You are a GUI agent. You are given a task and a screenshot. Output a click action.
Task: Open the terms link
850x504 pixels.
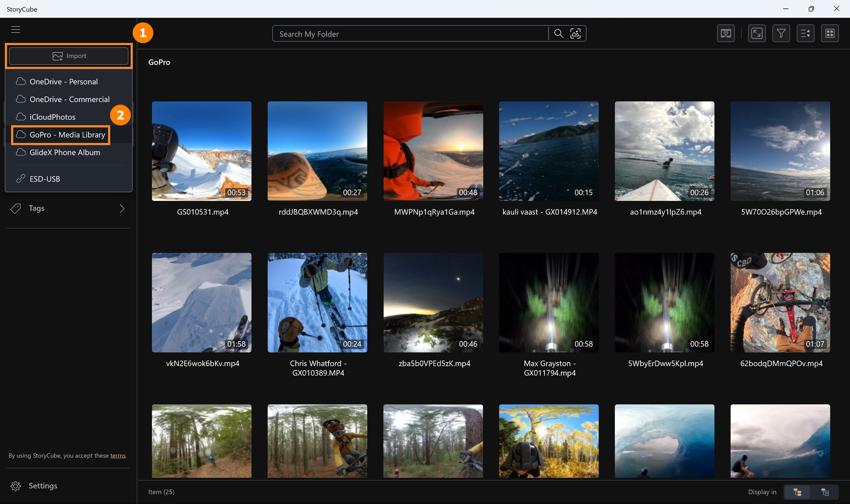[118, 456]
